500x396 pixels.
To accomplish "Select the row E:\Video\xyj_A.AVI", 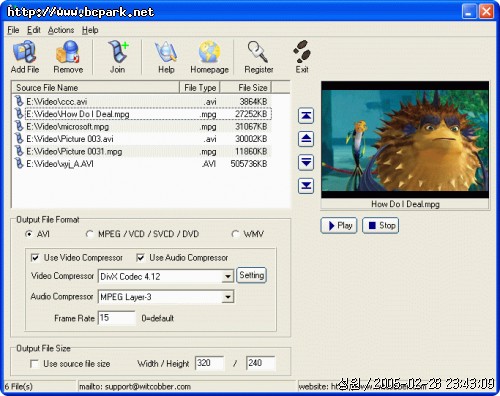I will (142, 164).
